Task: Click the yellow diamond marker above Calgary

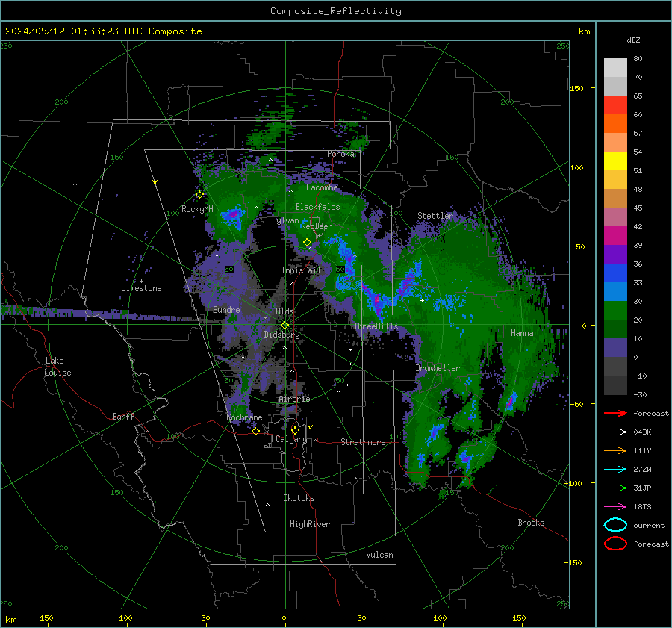Action: (x=295, y=430)
